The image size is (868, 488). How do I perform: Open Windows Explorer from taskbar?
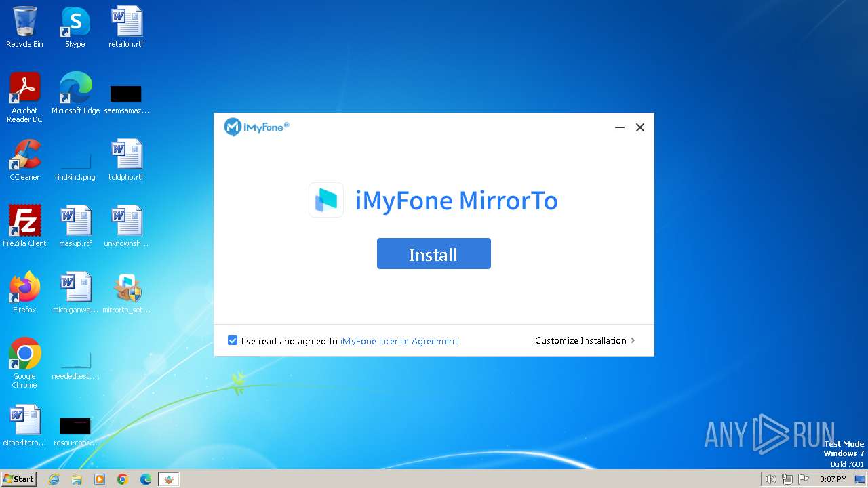(77, 479)
